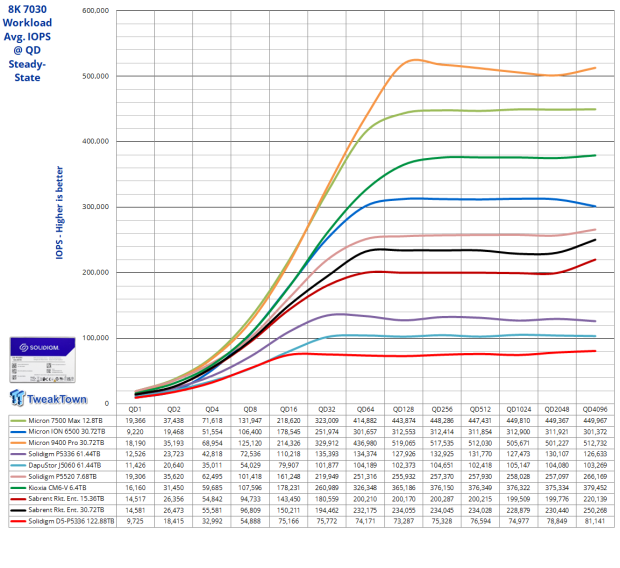Select the Sabrent 15.36TB value 143,450
This screenshot has height=568, width=620.
tap(288, 499)
